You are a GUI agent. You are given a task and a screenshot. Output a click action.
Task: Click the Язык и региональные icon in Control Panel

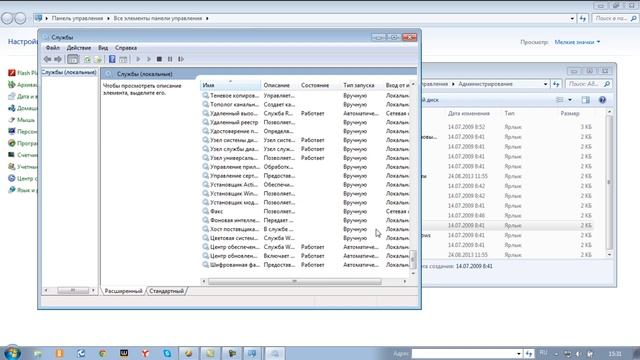(x=12, y=190)
